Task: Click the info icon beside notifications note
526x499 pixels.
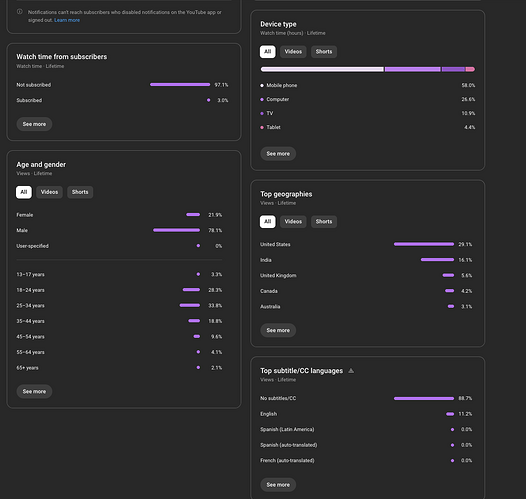Action: pyautogui.click(x=19, y=12)
